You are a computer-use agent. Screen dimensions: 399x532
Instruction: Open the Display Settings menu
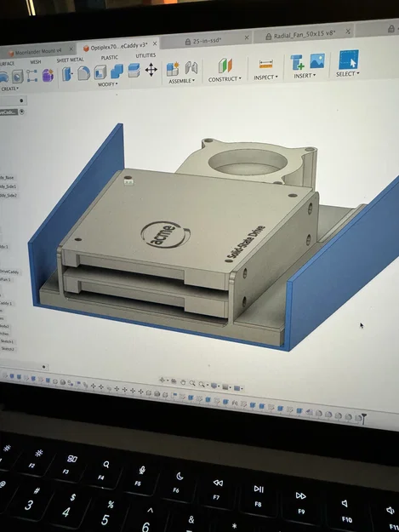point(214,386)
